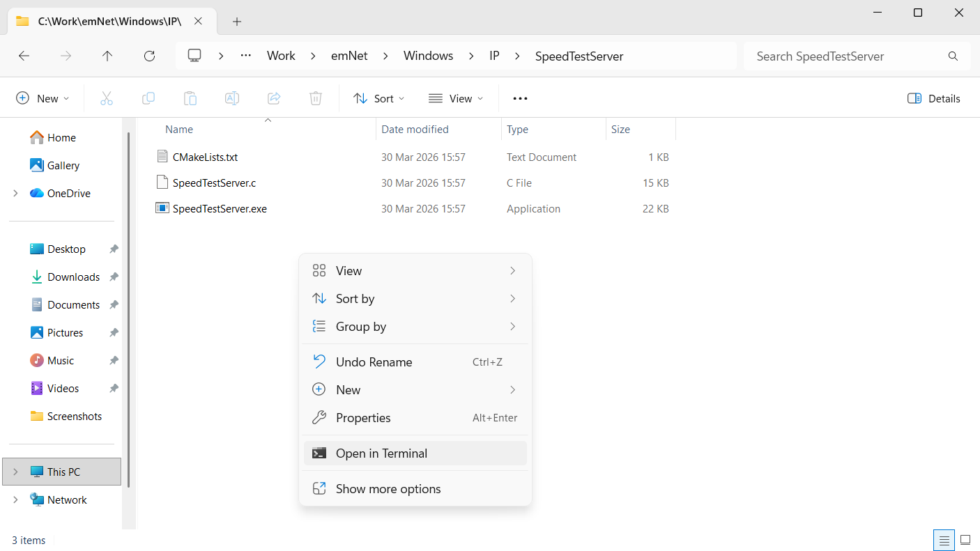Click the Share icon in the toolbar
Screen dimensions: 980x551
pyautogui.click(x=273, y=98)
